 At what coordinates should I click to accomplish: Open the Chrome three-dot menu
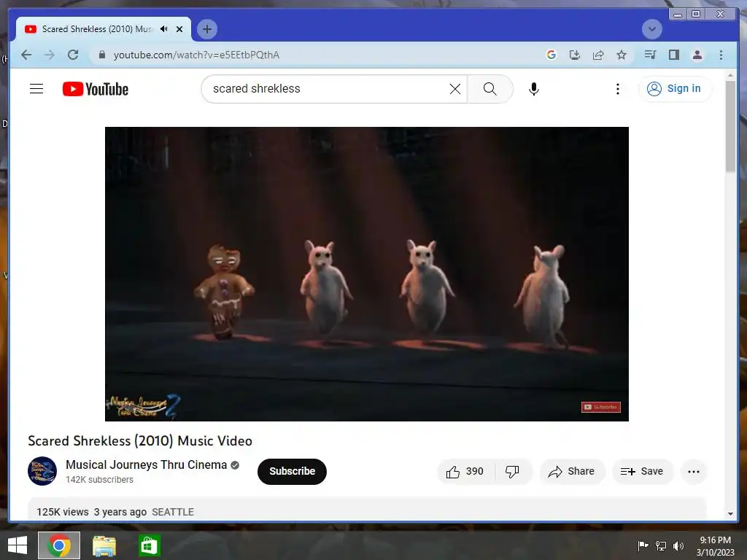pos(721,55)
